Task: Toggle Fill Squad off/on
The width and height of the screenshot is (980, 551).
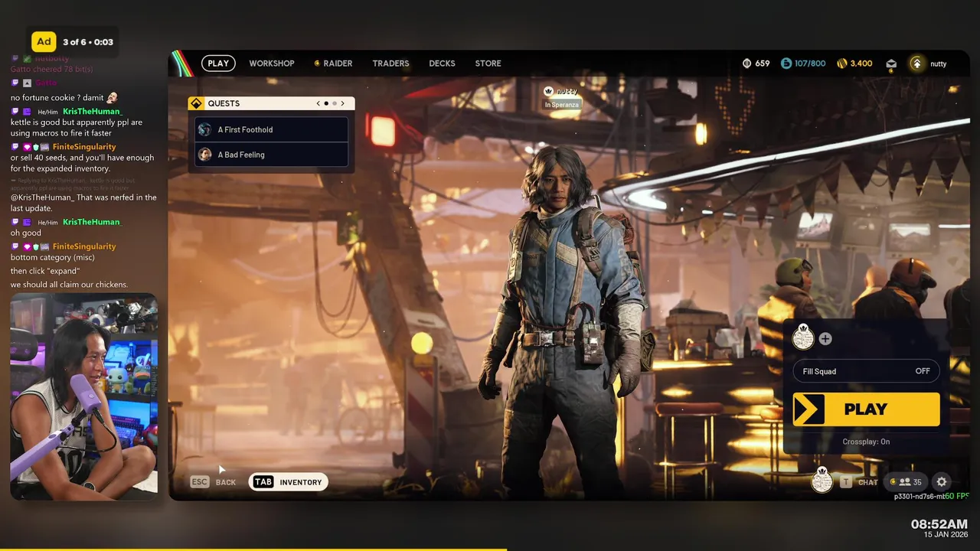Action: coord(866,371)
